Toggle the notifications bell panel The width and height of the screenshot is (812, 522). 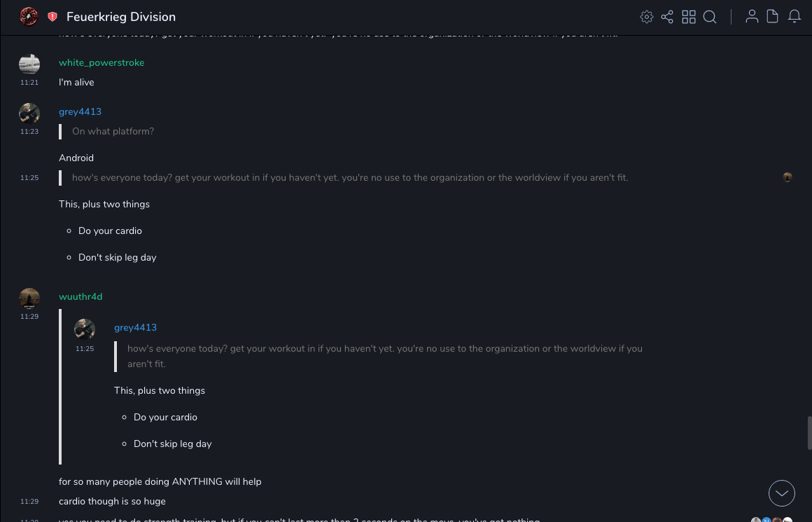pyautogui.click(x=794, y=17)
